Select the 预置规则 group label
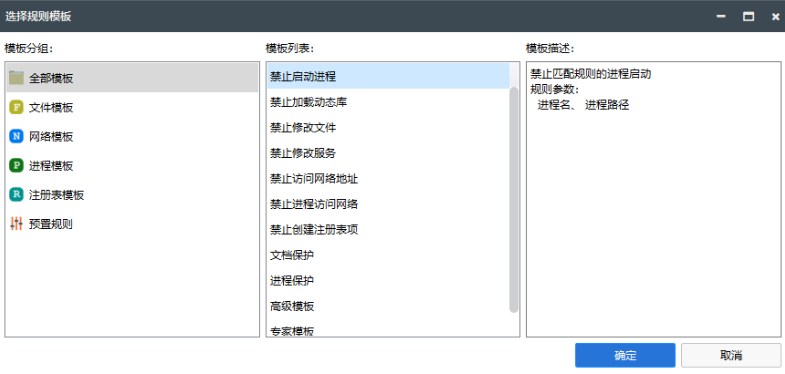785x374 pixels. tap(51, 224)
